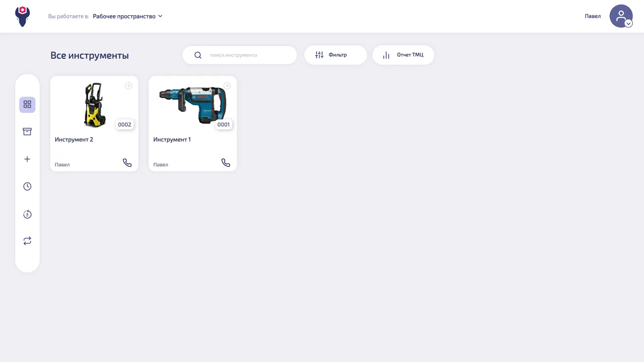Viewport: 644px width, 362px height.
Task: Click the plus icon to add tool
Action: pos(27,159)
